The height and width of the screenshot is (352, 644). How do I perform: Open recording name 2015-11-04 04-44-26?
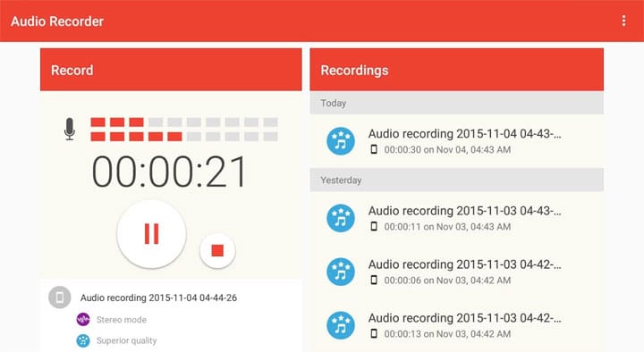[158, 298]
